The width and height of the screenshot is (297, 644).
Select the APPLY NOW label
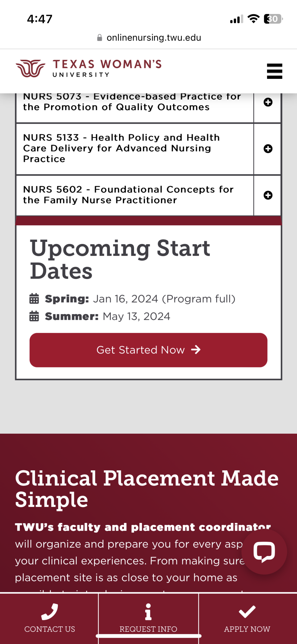tap(247, 629)
